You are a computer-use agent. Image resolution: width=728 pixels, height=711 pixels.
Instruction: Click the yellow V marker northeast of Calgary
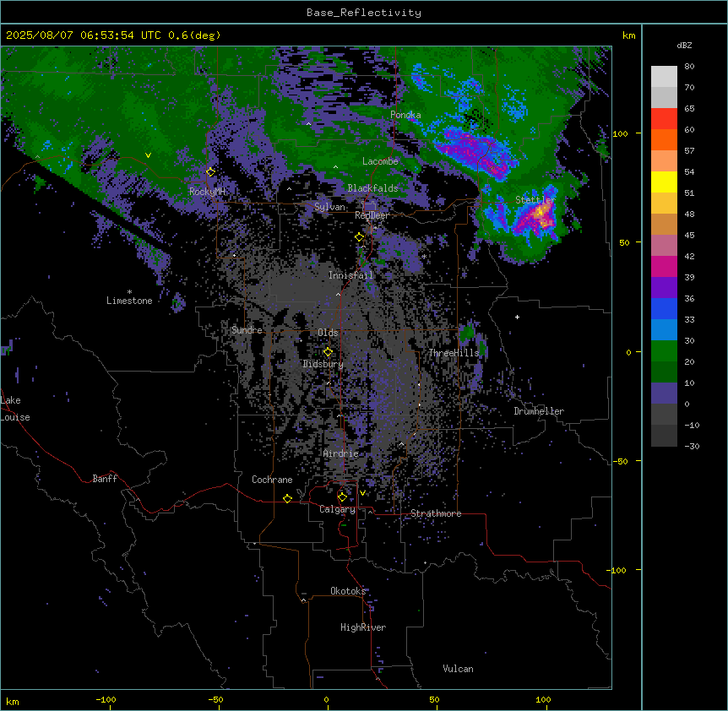362,493
